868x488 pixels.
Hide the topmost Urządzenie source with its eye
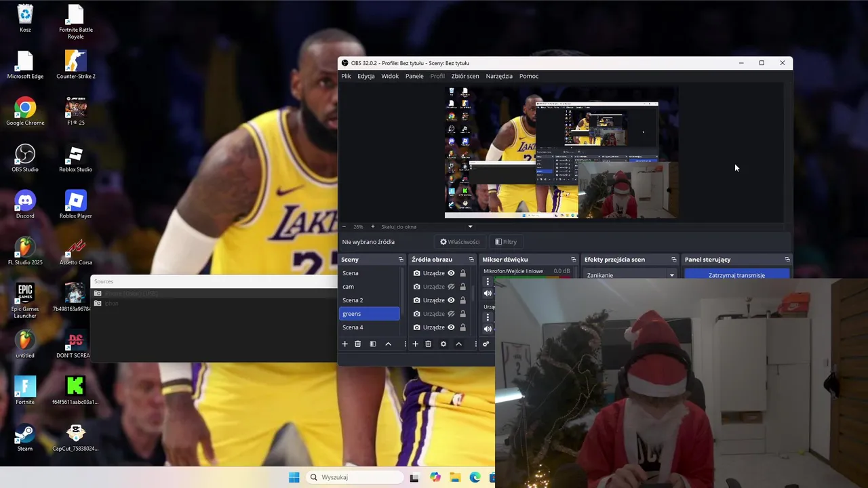click(451, 273)
